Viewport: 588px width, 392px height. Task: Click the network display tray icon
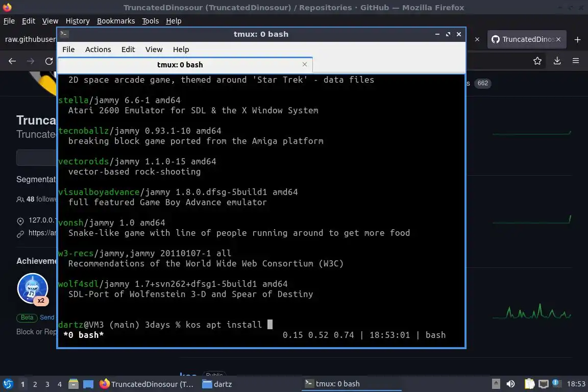point(544,384)
